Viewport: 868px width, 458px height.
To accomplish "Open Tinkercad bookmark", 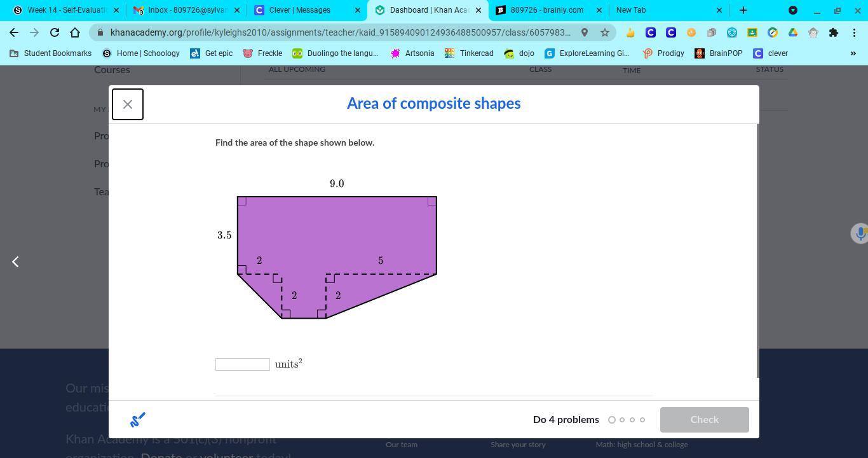I will click(x=469, y=53).
